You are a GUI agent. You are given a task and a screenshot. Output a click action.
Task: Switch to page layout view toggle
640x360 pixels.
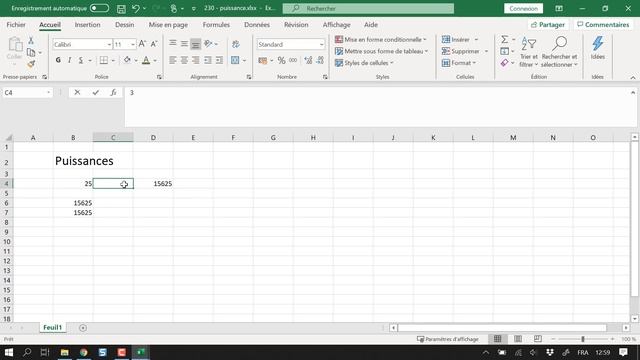(x=518, y=339)
